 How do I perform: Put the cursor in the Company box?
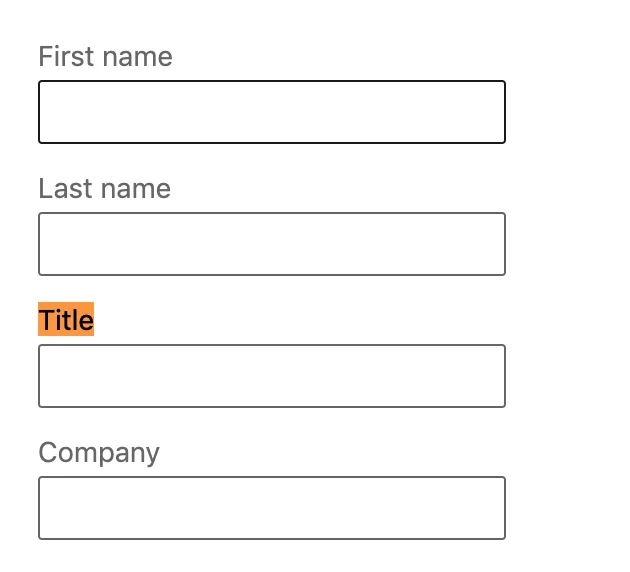[271, 508]
